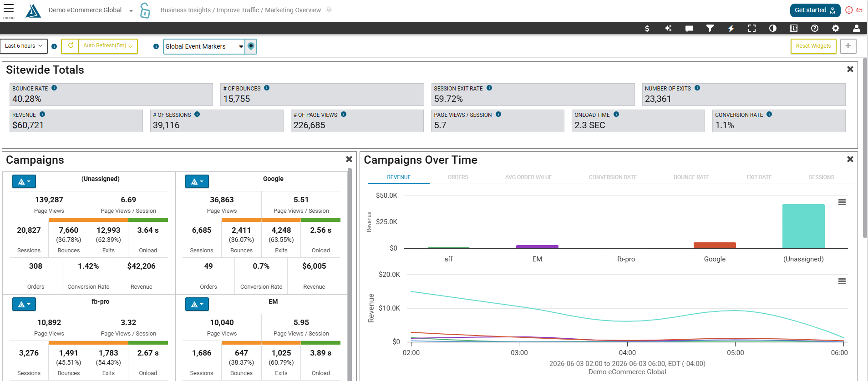Viewport: 868px width, 381px height.
Task: Toggle the unlock padlock icon
Action: coord(145,10)
